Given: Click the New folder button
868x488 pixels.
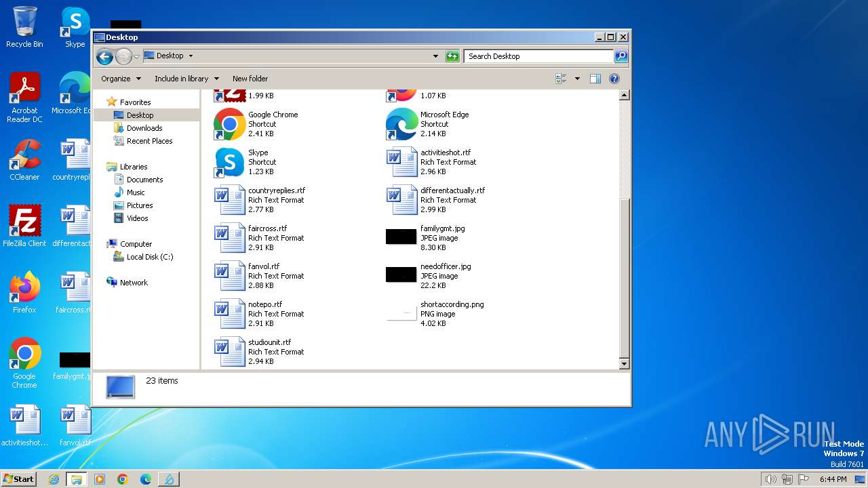Looking at the screenshot, I should (x=250, y=79).
